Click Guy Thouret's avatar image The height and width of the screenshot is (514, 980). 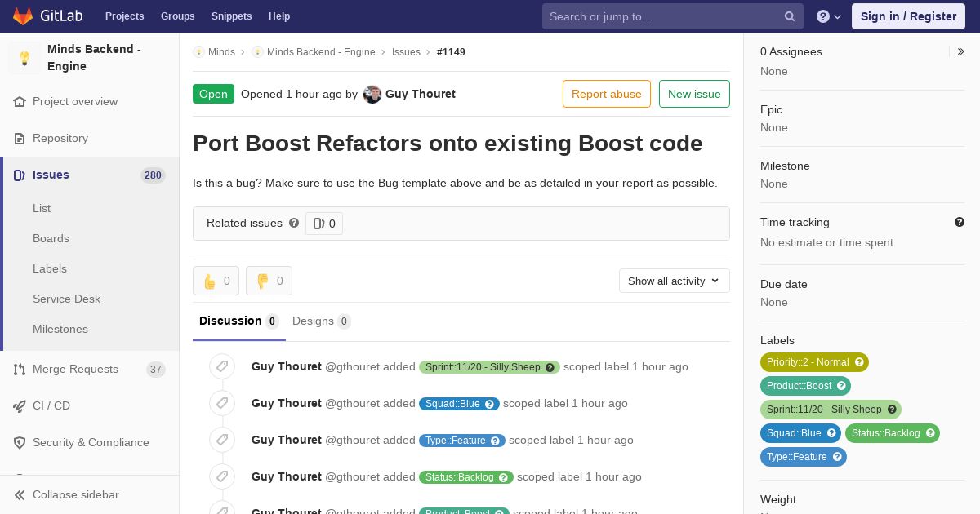(372, 94)
